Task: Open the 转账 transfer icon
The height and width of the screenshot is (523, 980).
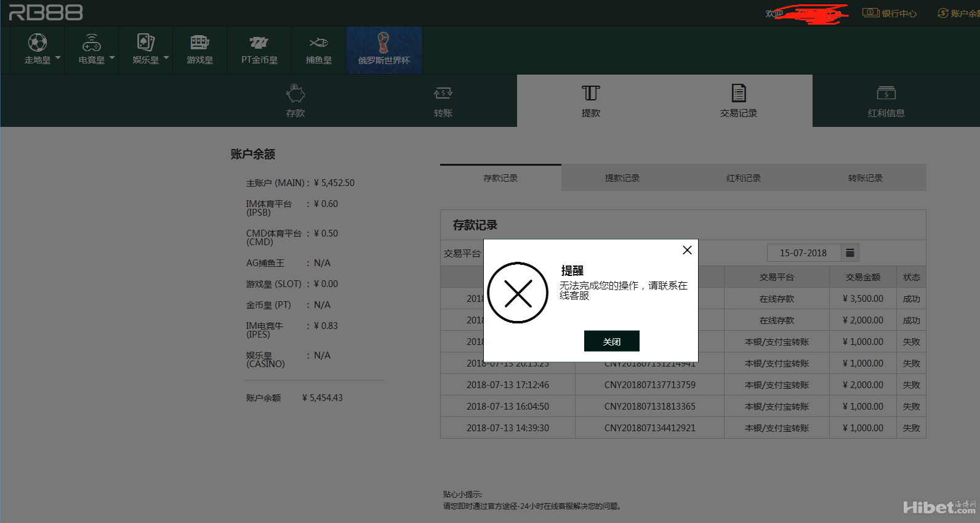Action: [443, 94]
